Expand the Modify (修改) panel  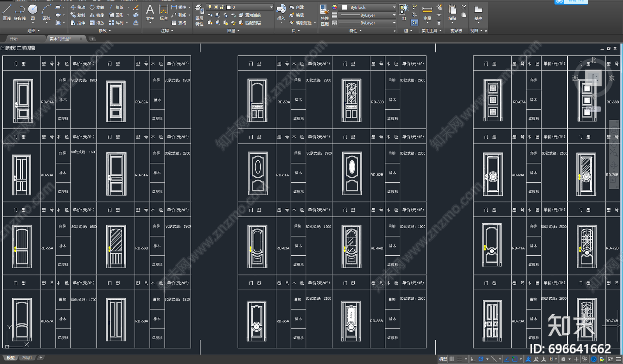pyautogui.click(x=104, y=30)
